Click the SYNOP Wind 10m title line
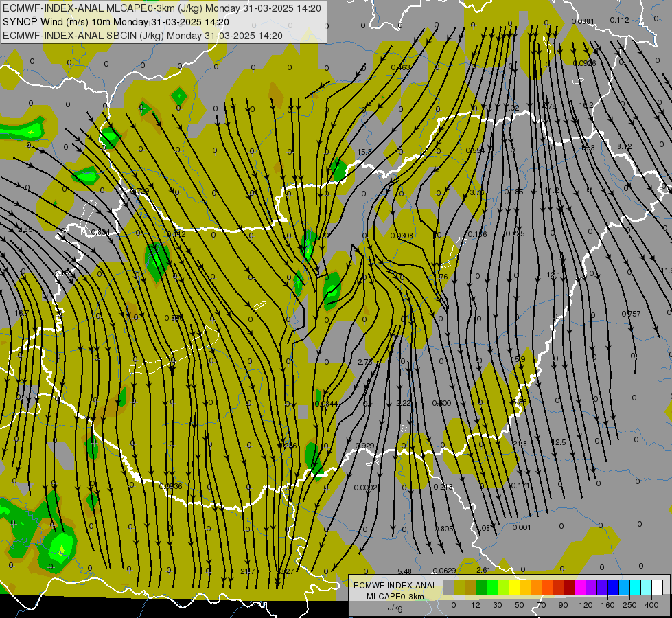The image size is (672, 618). 116,22
